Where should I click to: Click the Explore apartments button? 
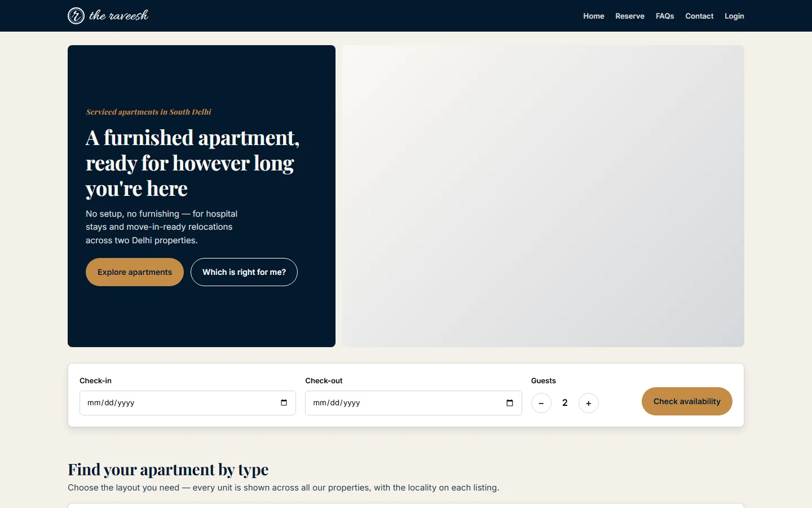pos(135,272)
